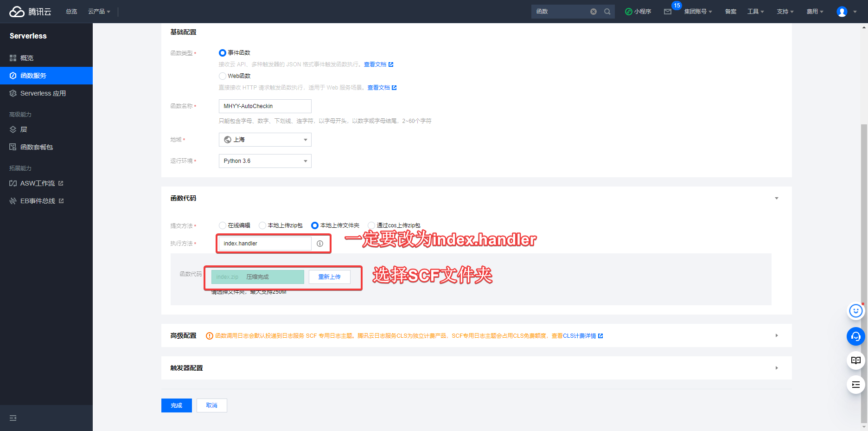Expand the 触发器配置 section

pyautogui.click(x=777, y=368)
